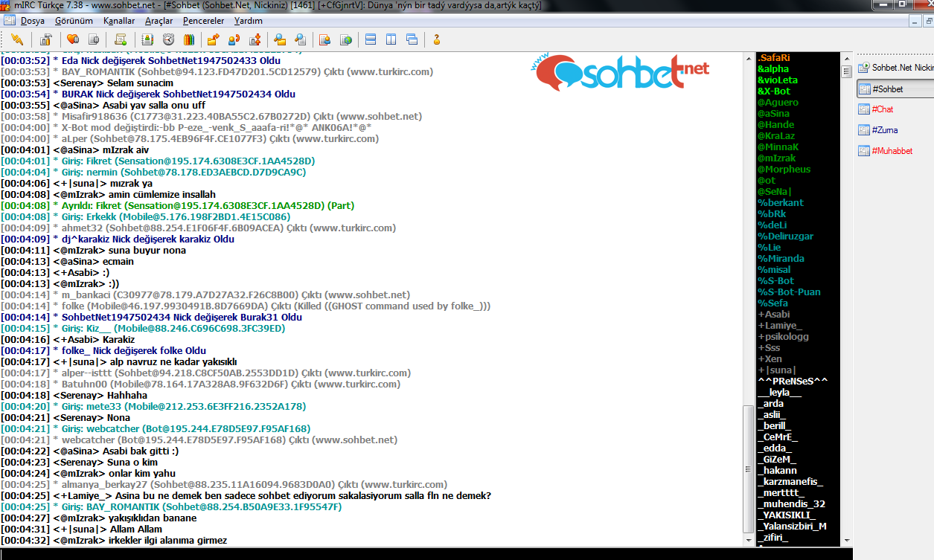Open the Pencereler menu

pos(203,21)
